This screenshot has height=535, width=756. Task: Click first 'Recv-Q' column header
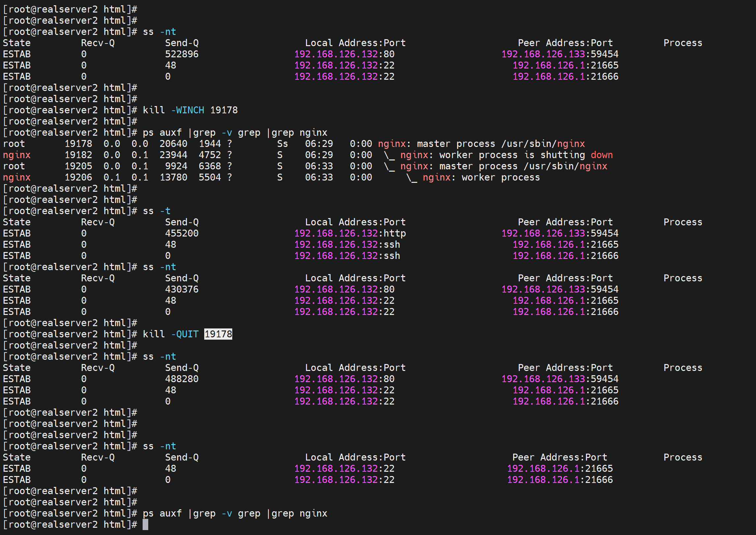tap(98, 43)
